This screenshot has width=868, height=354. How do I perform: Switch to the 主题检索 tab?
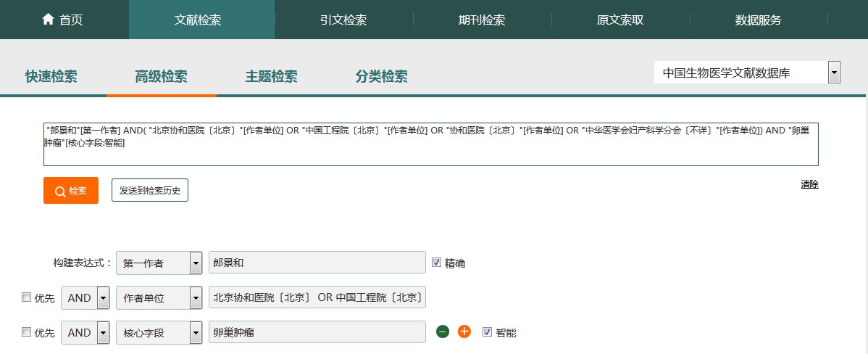[272, 77]
